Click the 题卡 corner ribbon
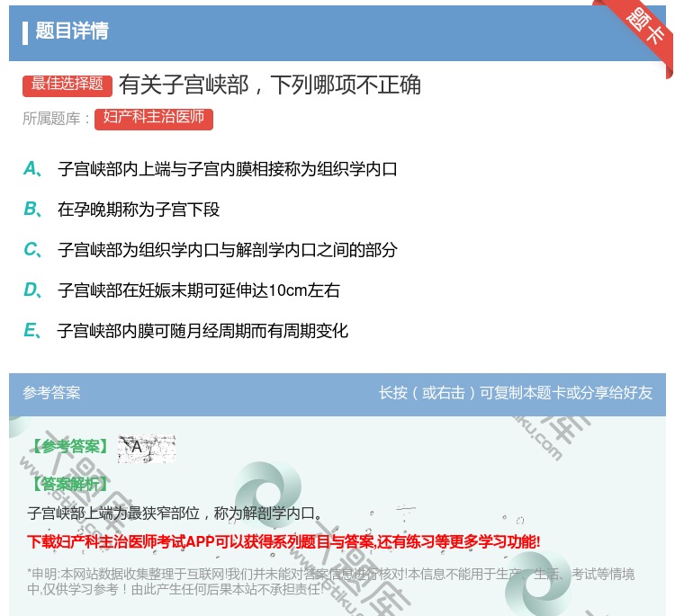The height and width of the screenshot is (616, 675). (646, 29)
